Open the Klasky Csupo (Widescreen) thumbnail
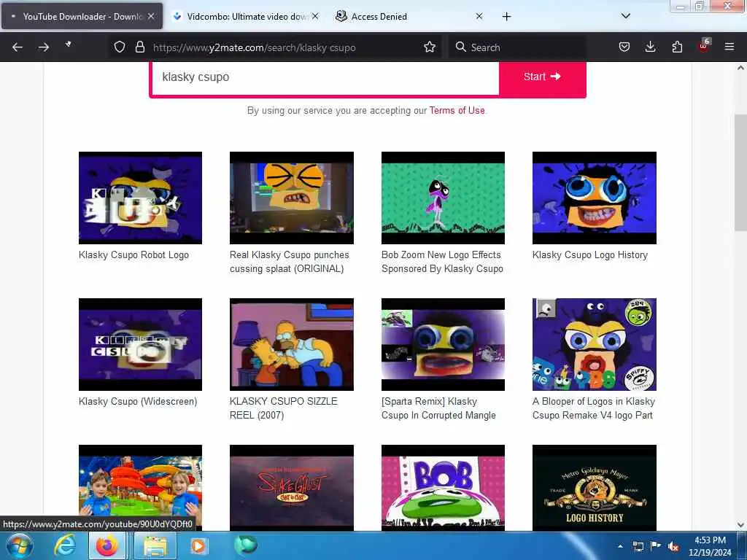 [140, 345]
